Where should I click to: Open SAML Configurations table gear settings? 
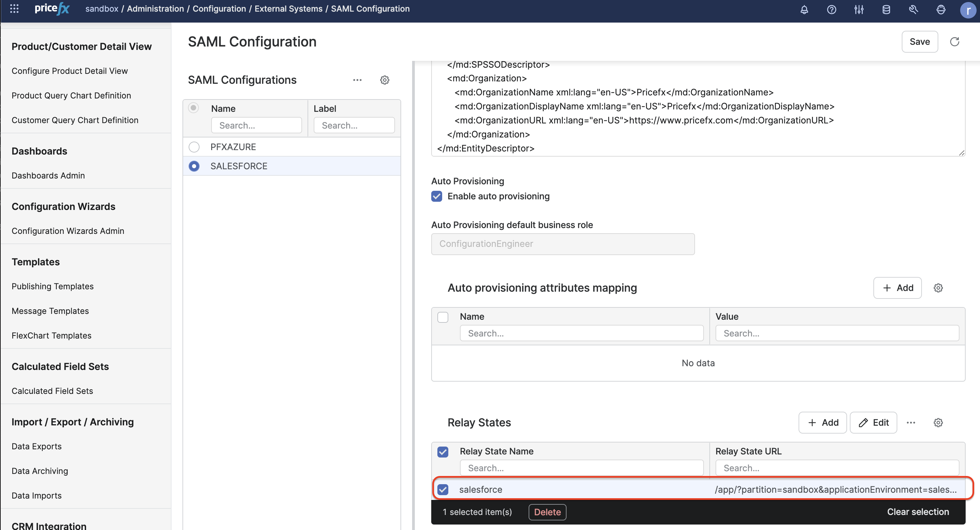[x=385, y=80]
